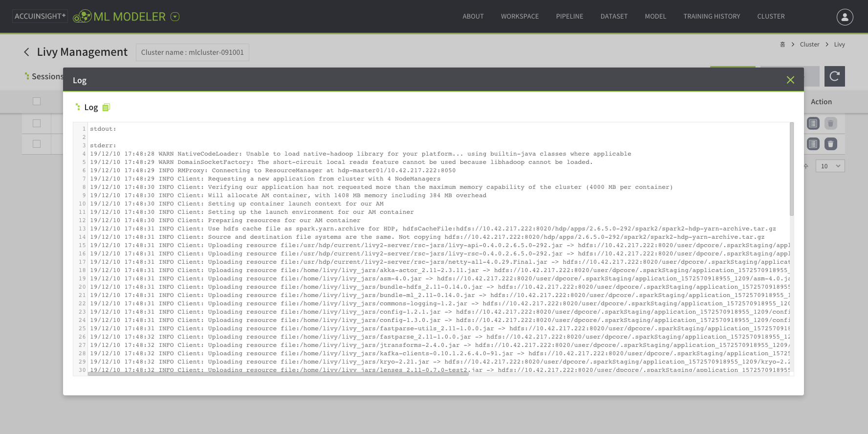Image resolution: width=868 pixels, height=434 pixels.
Task: Open the user profile avatar icon
Action: tap(845, 17)
